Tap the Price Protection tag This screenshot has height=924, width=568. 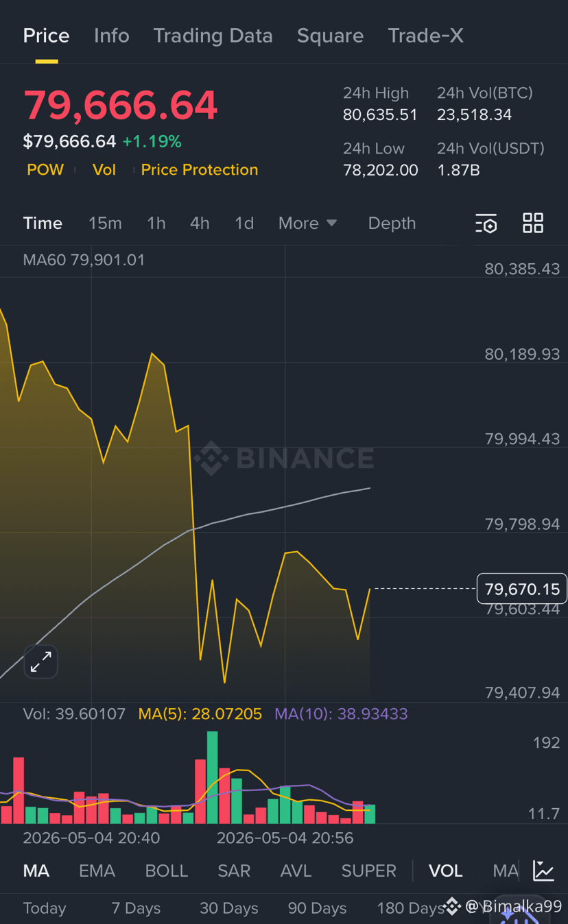(x=200, y=170)
